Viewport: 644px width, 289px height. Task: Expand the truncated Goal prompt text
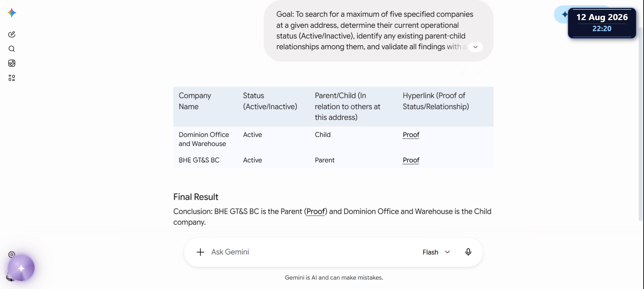click(475, 47)
